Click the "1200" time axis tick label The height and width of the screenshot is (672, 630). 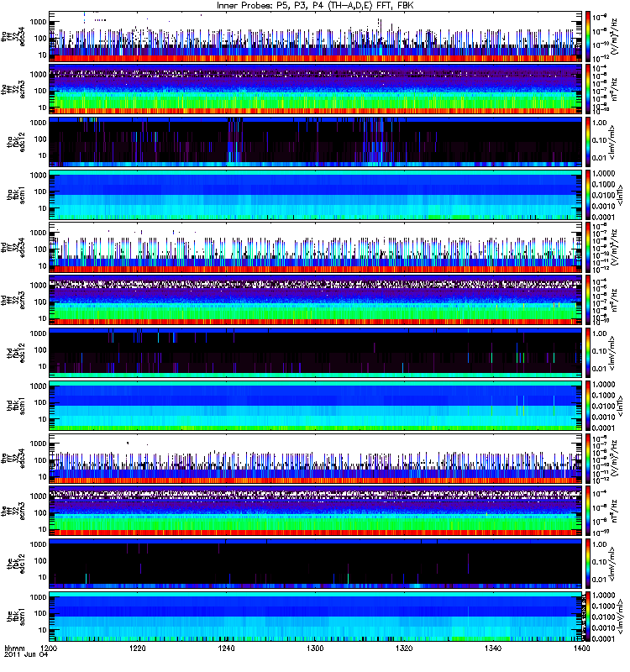pyautogui.click(x=49, y=648)
